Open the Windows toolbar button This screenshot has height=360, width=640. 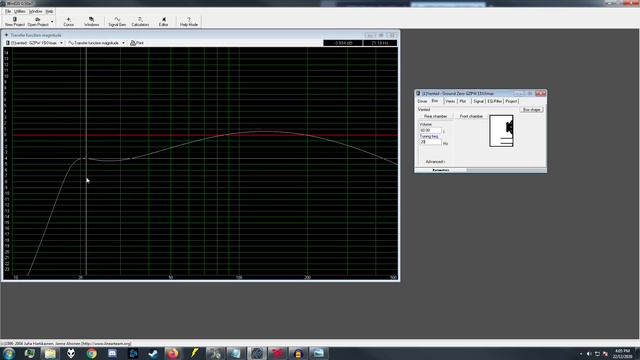coord(91,22)
